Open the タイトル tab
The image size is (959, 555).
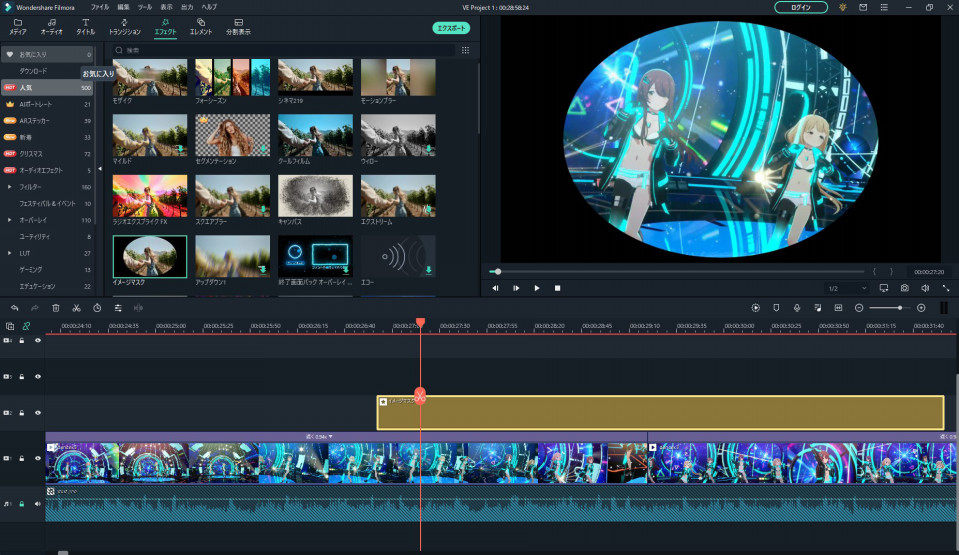tap(86, 27)
